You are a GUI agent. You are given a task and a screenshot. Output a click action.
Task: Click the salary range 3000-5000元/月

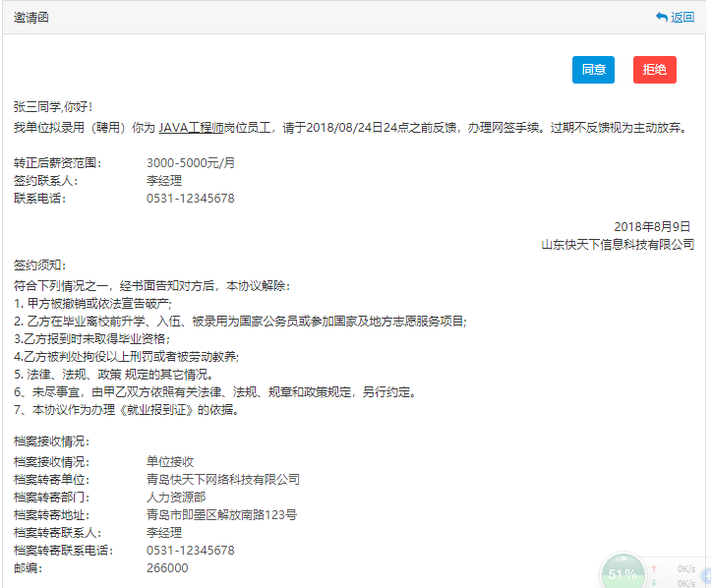pos(190,163)
